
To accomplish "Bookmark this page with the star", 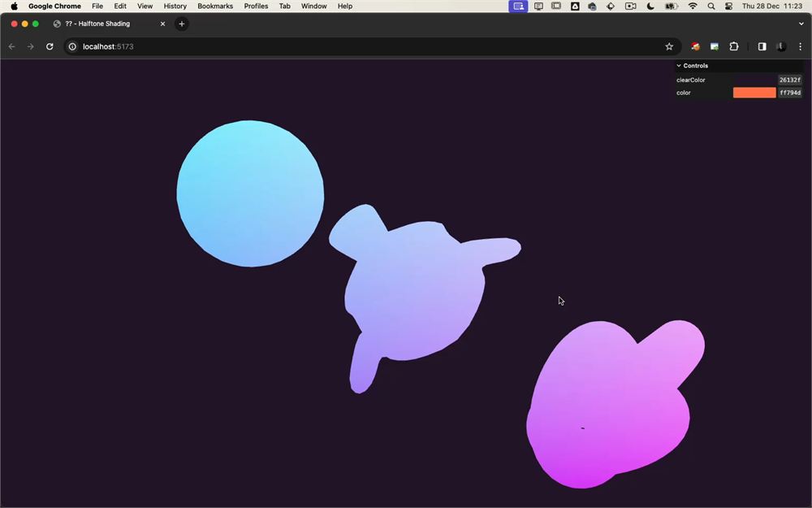I will [x=669, y=46].
